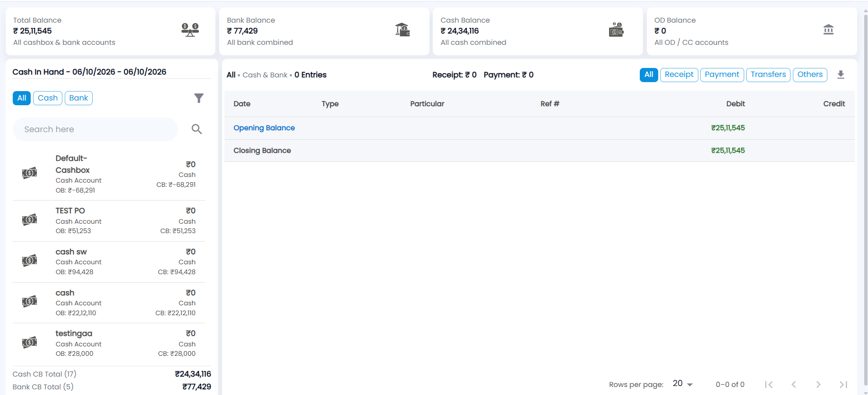
Task: Select the Bank accounts filter tab
Action: 78,98
